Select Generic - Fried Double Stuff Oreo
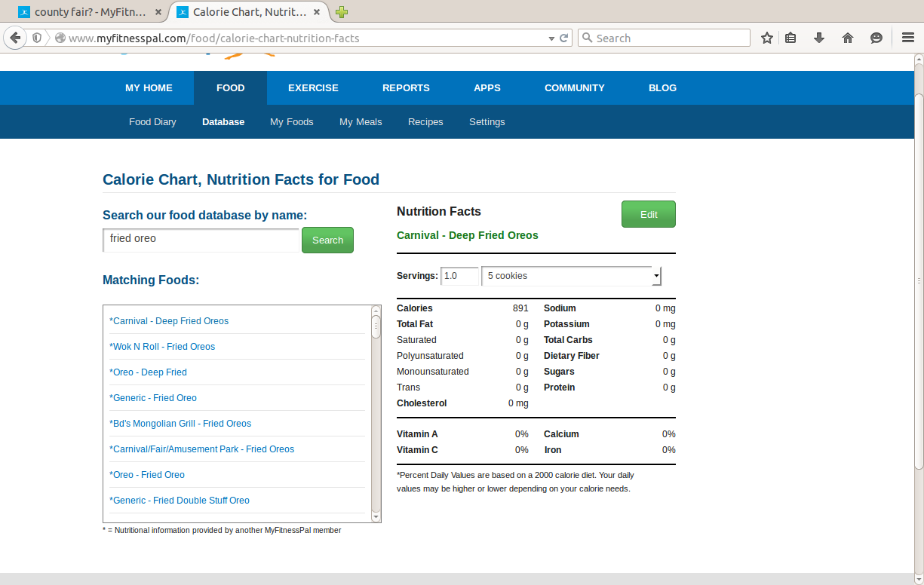The width and height of the screenshot is (924, 585). point(180,501)
